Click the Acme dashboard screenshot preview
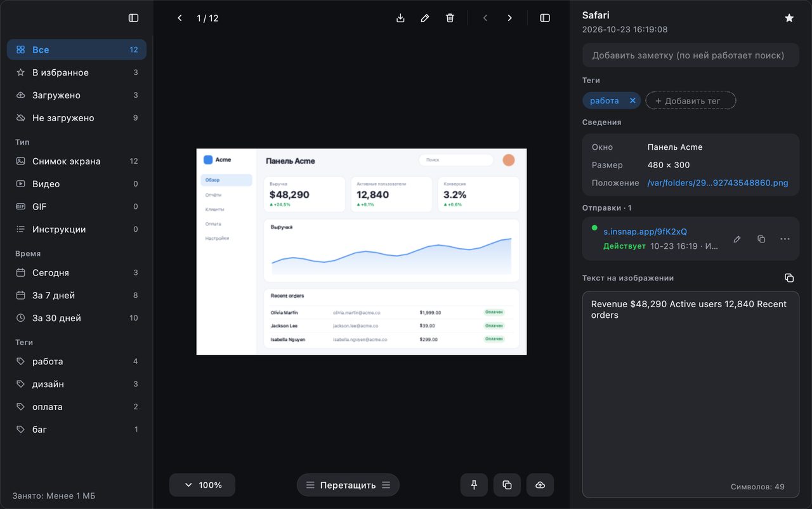The height and width of the screenshot is (509, 812). tap(362, 251)
